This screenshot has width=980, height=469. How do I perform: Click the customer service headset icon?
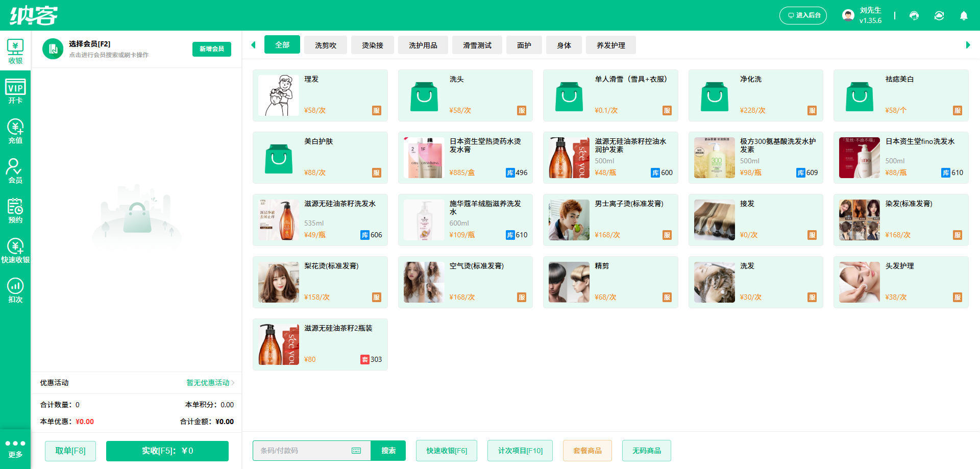coord(914,15)
